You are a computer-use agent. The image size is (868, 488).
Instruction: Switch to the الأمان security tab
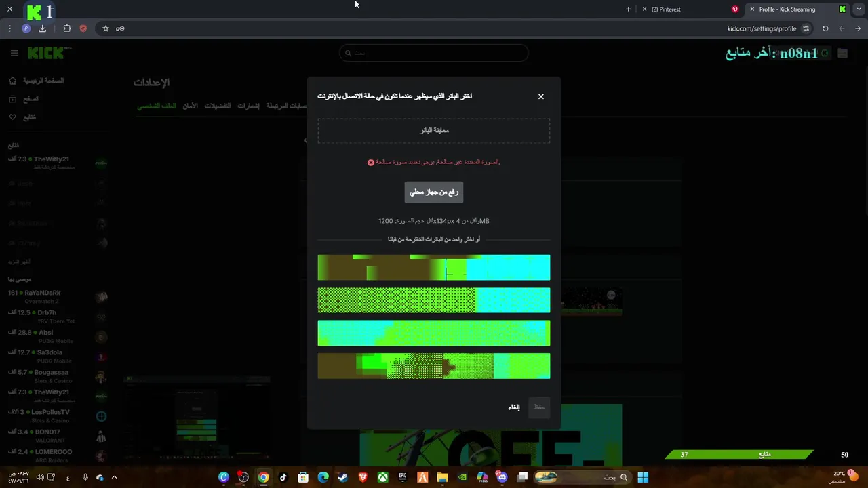[191, 106]
